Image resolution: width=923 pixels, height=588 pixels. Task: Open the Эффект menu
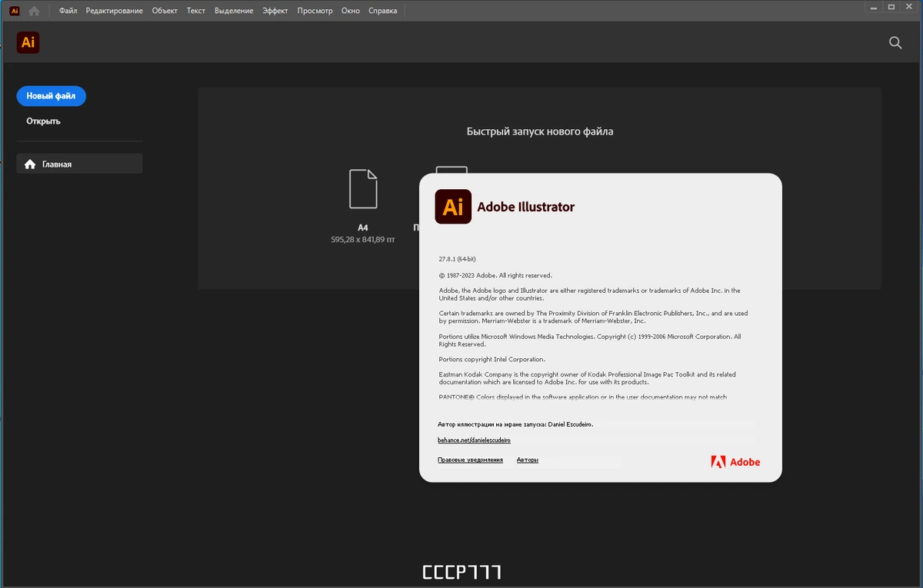click(275, 11)
